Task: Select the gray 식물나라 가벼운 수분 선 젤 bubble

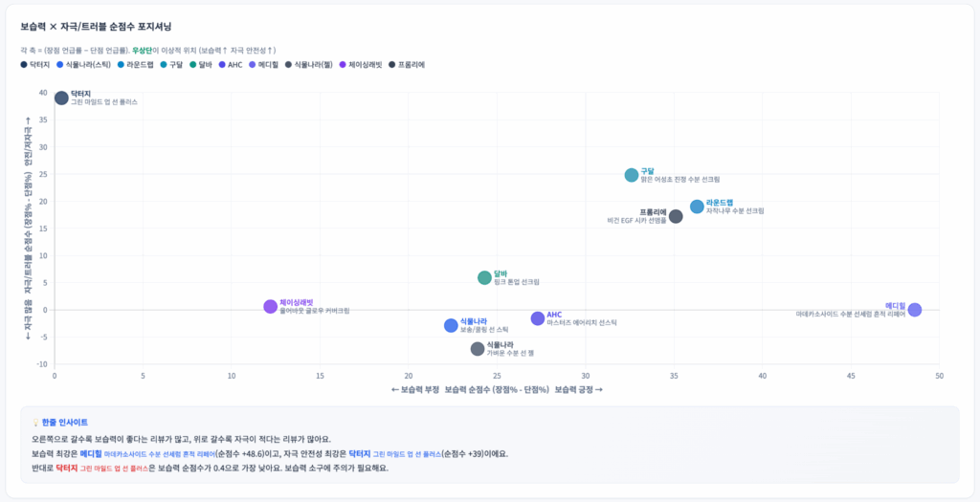Action: (x=478, y=349)
